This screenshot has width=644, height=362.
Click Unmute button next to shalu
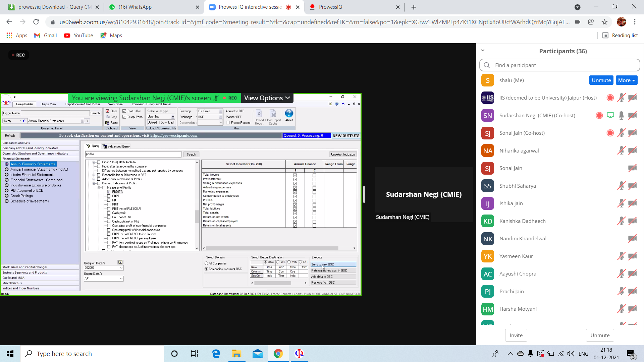click(x=601, y=80)
